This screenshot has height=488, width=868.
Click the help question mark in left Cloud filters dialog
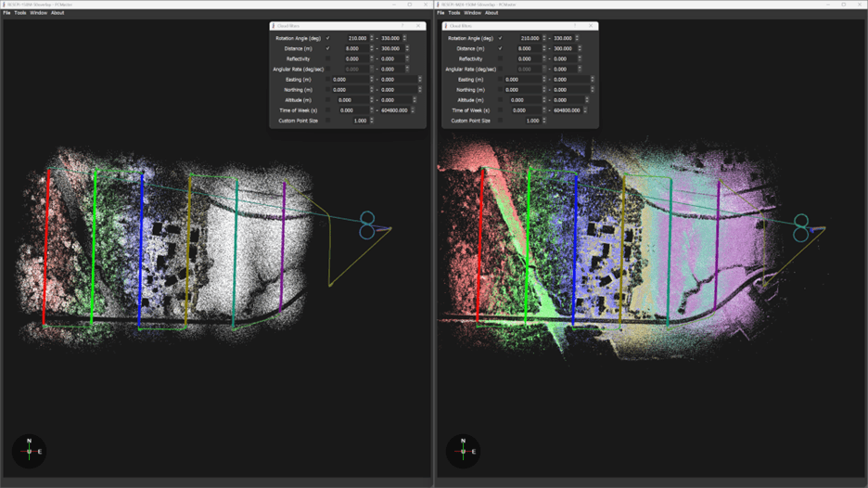click(x=402, y=26)
